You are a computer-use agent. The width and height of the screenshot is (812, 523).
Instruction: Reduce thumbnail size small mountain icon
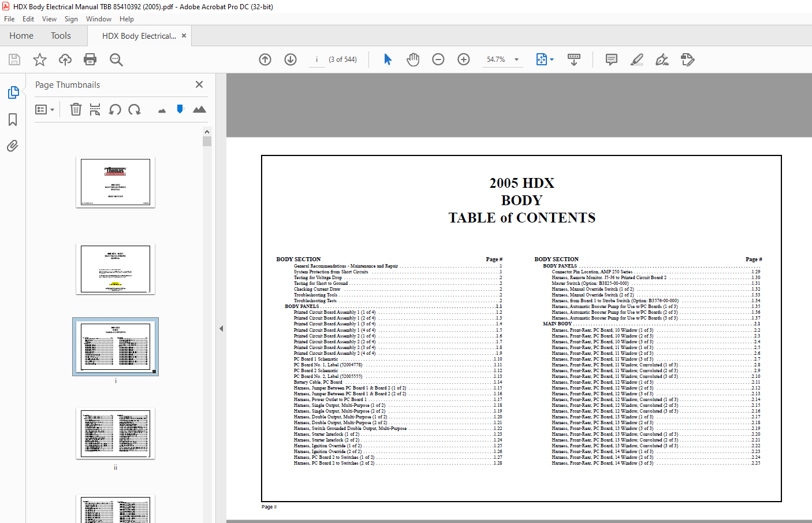click(x=162, y=110)
